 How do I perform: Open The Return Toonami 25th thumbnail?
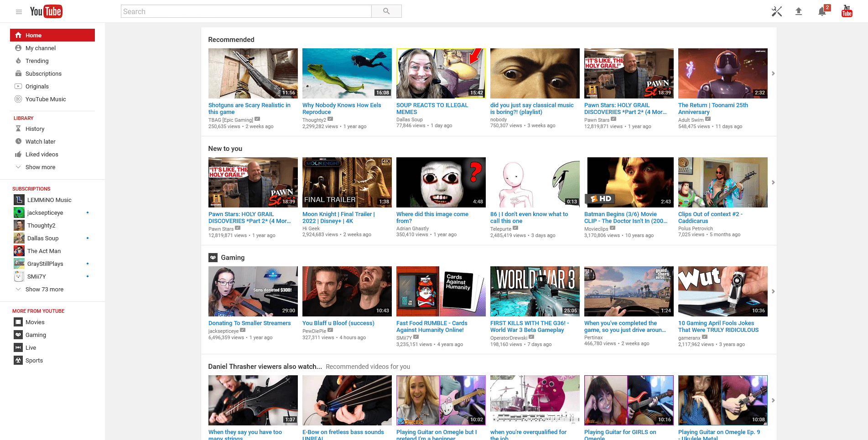[x=723, y=73]
